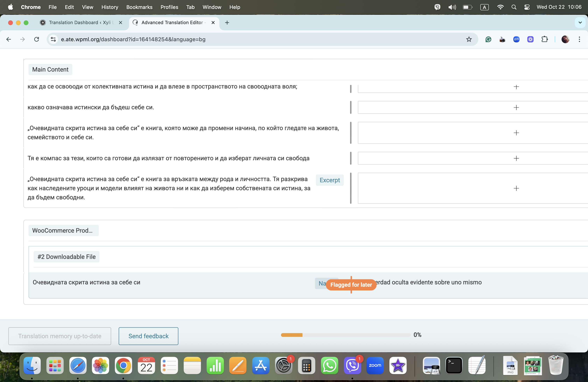Viewport: 588px width, 382px height.
Task: Toggle keyboard input source in menu bar
Action: (x=484, y=7)
